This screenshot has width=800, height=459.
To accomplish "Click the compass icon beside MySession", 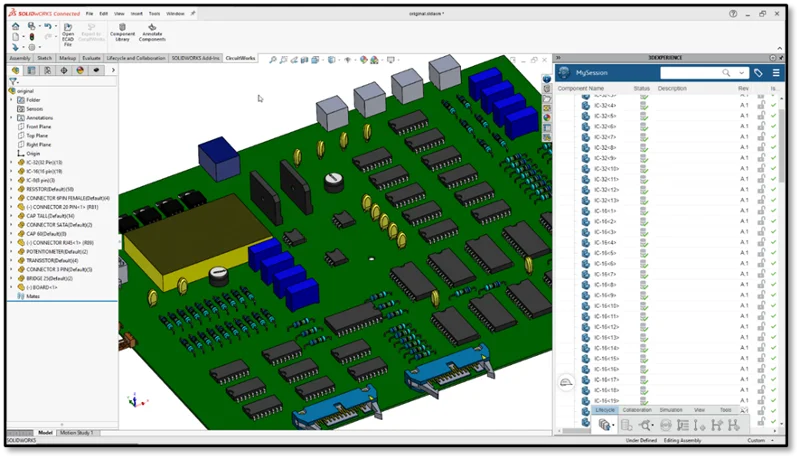I will point(565,73).
